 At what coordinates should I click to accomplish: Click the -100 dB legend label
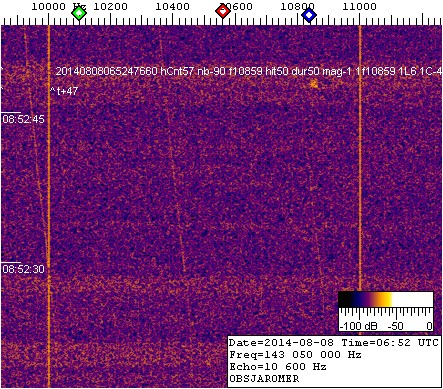coord(358,326)
